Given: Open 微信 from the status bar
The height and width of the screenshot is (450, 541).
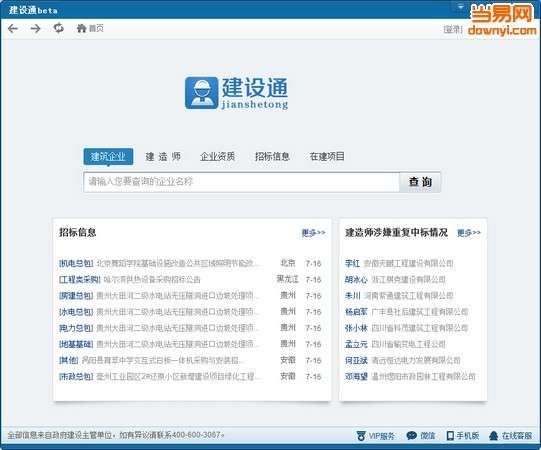Looking at the screenshot, I should click(421, 436).
